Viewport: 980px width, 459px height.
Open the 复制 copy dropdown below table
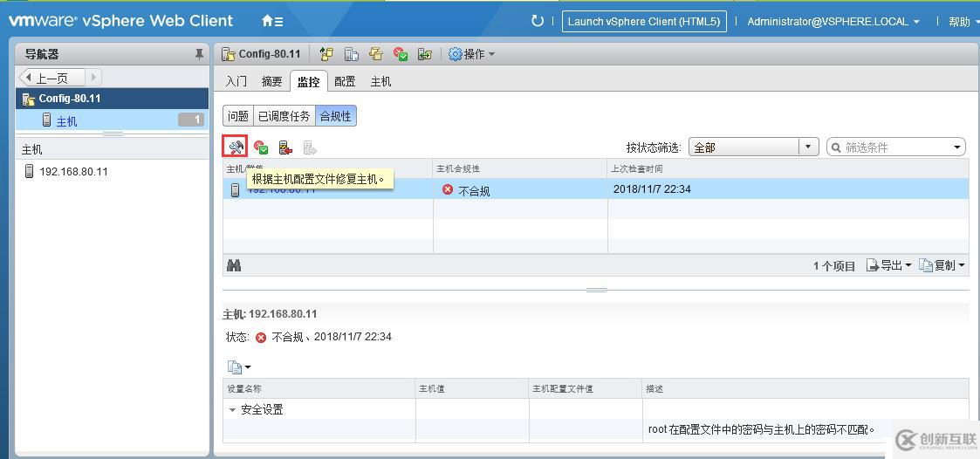pyautogui.click(x=942, y=266)
